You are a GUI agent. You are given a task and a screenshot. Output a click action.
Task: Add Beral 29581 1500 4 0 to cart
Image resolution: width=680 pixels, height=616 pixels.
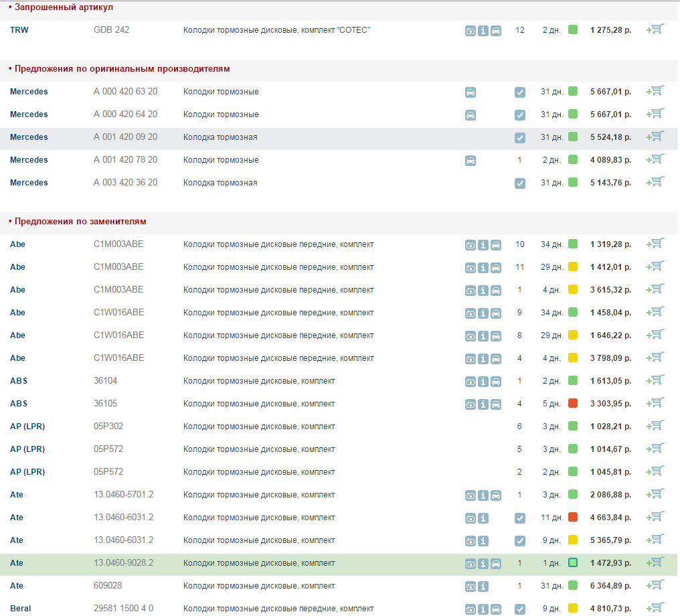click(655, 608)
